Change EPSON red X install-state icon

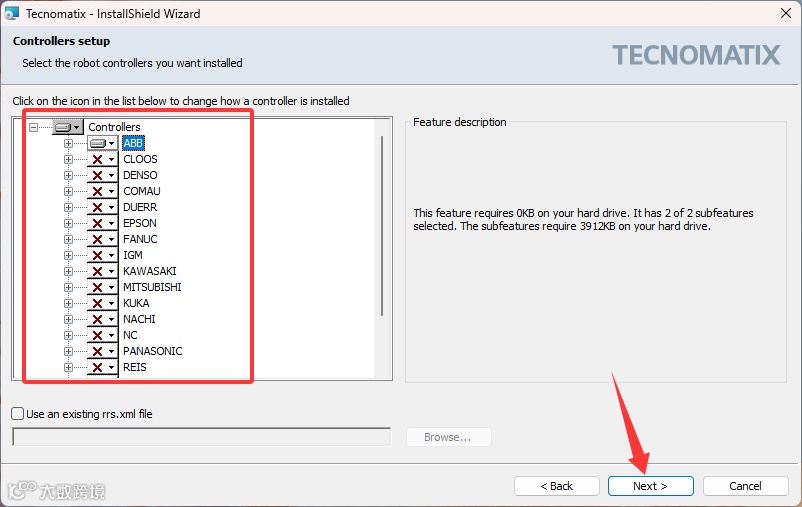click(102, 223)
